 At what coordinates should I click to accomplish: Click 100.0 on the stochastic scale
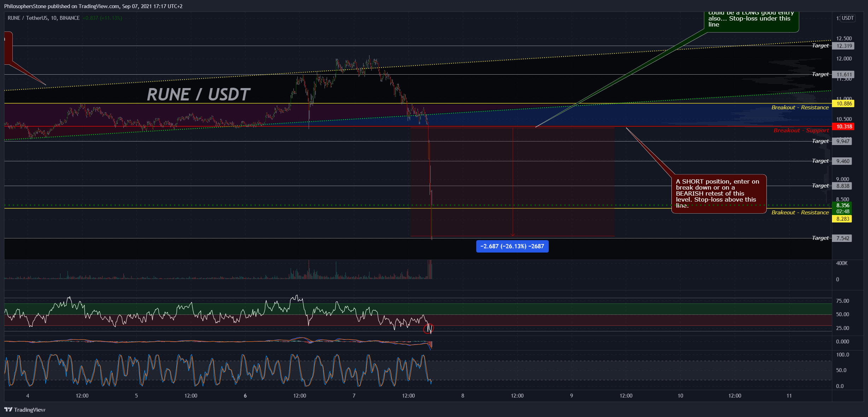843,355
